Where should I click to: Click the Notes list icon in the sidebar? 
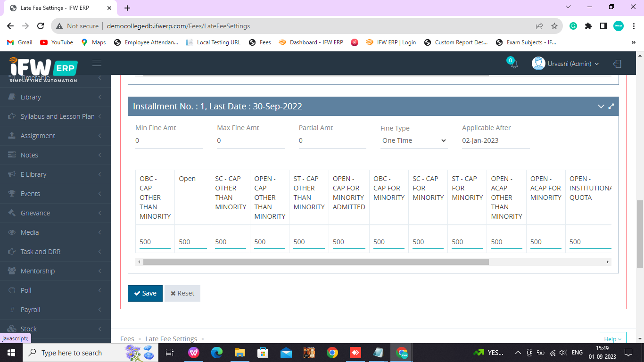click(12, 155)
